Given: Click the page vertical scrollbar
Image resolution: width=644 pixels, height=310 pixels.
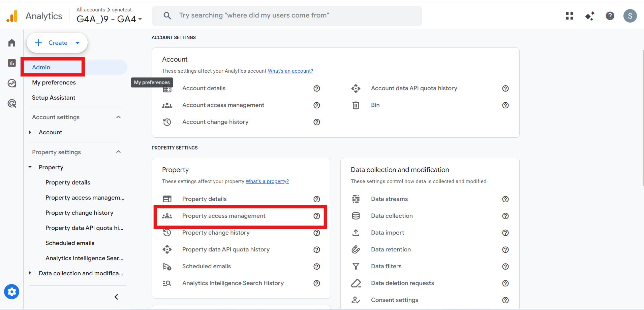Looking at the screenshot, I should pyautogui.click(x=643, y=118).
